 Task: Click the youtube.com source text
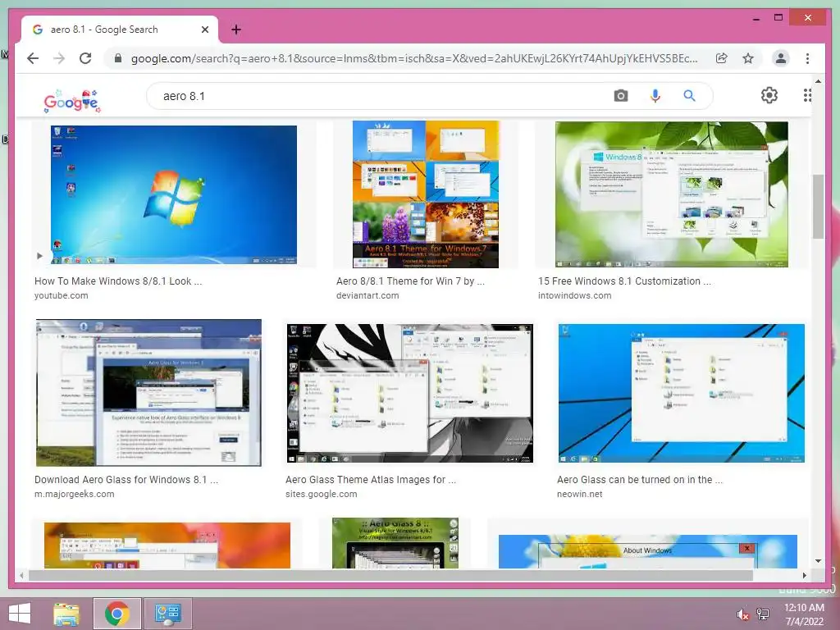(61, 295)
